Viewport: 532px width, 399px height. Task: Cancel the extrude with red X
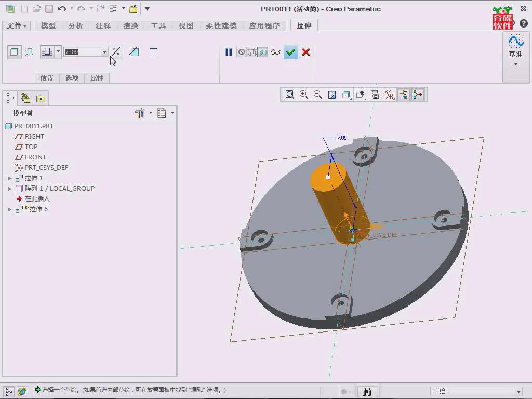tap(306, 52)
